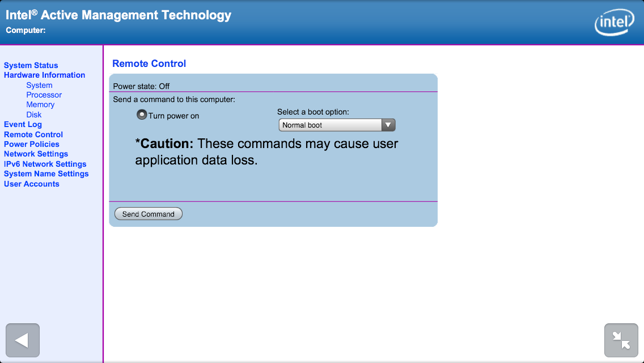Screen dimensions: 644x363
Task: Open Power Policies page
Action: 32,144
